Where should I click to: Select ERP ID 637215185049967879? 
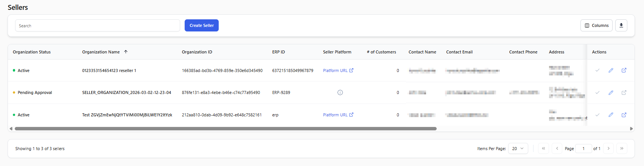click(293, 70)
